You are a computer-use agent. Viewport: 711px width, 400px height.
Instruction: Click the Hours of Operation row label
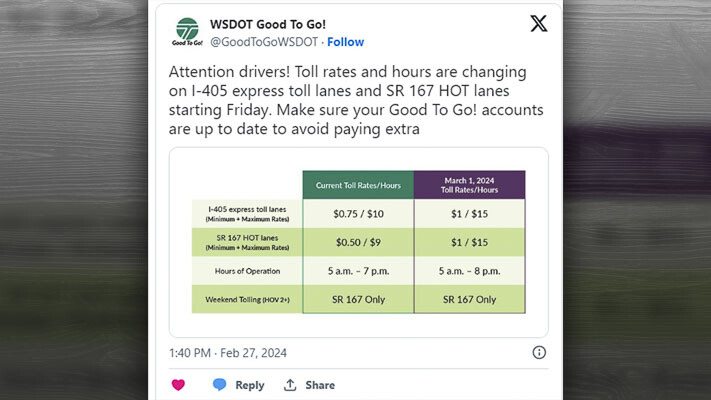click(x=246, y=271)
